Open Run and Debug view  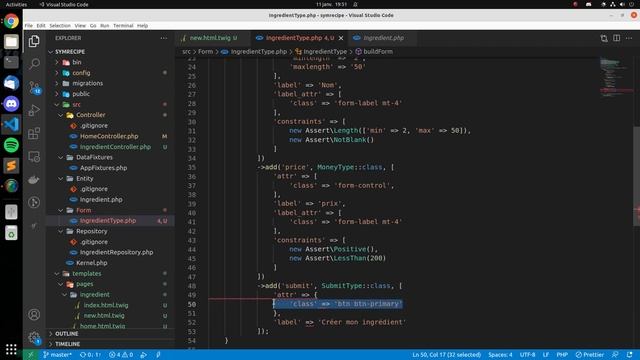coord(34,110)
